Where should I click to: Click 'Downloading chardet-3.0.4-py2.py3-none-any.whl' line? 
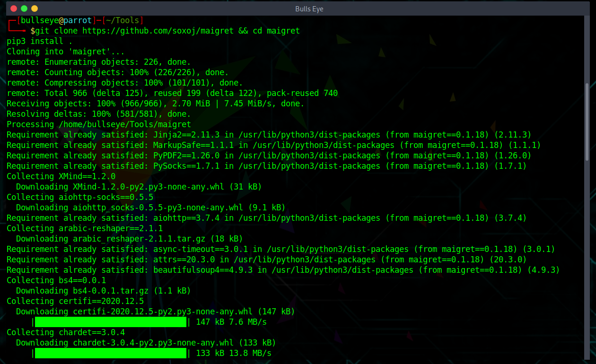pyautogui.click(x=146, y=343)
